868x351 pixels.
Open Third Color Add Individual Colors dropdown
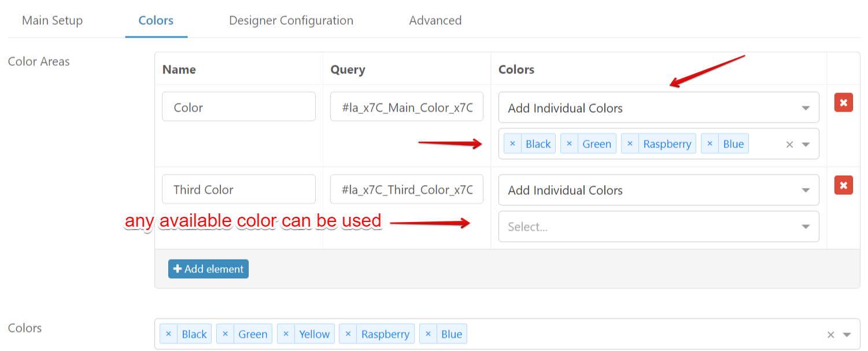click(658, 190)
